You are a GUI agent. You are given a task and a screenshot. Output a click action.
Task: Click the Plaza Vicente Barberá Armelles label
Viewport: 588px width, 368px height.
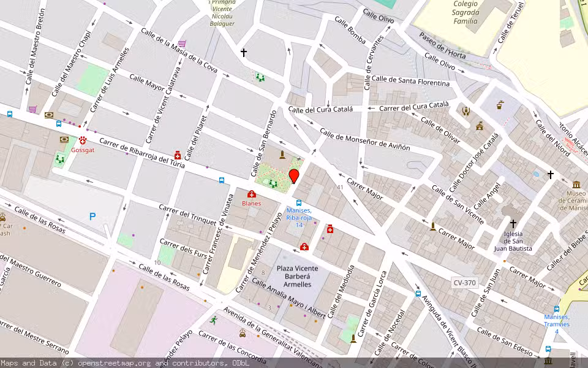300,277
